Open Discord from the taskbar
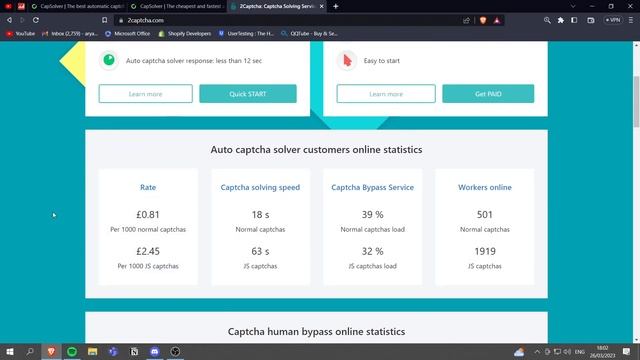640x360 pixels. [x=154, y=351]
